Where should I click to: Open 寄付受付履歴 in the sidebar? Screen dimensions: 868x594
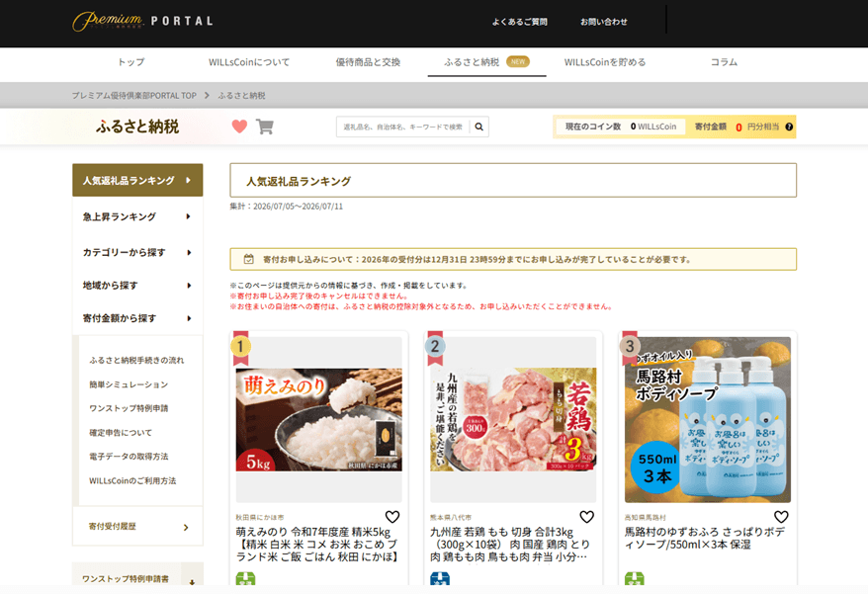coord(137,527)
